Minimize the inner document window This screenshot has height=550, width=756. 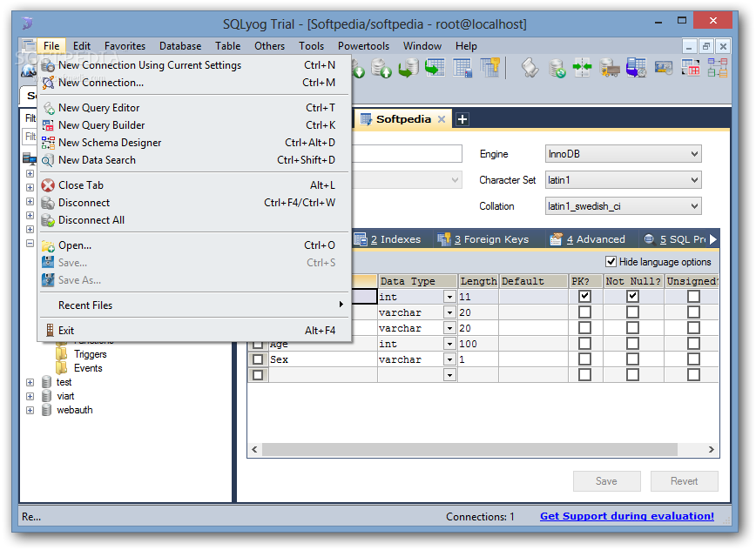pyautogui.click(x=690, y=47)
